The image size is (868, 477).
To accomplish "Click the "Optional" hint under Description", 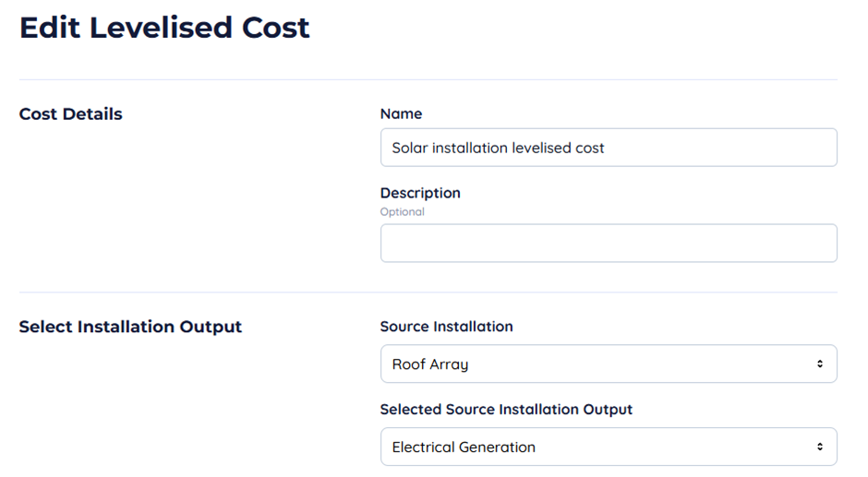I will 403,212.
